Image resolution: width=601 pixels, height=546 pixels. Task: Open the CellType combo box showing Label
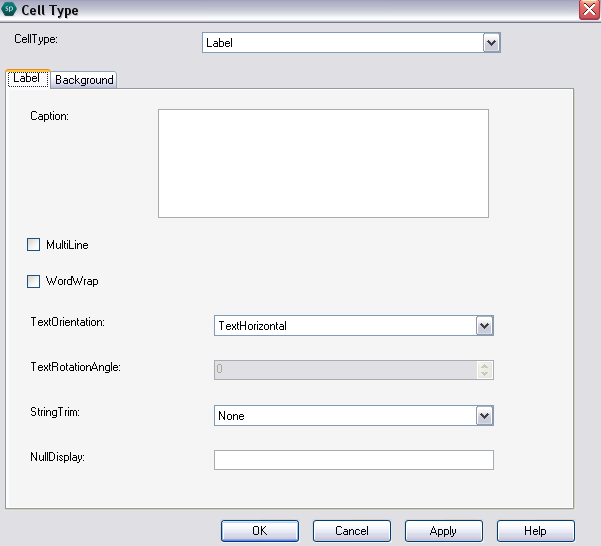[351, 43]
